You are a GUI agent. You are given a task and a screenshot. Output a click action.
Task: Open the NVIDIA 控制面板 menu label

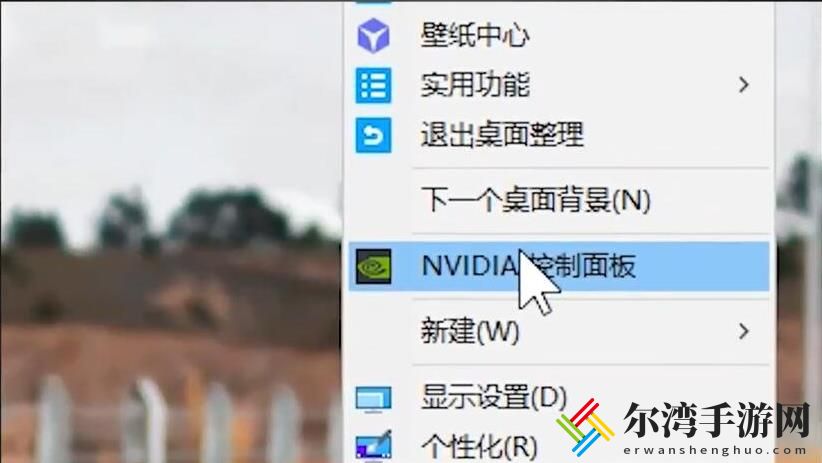(528, 266)
